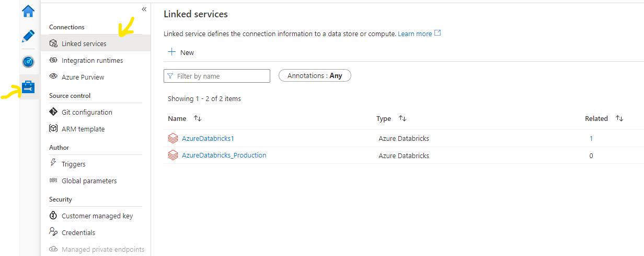Collapse the Manage side panel

(x=144, y=9)
